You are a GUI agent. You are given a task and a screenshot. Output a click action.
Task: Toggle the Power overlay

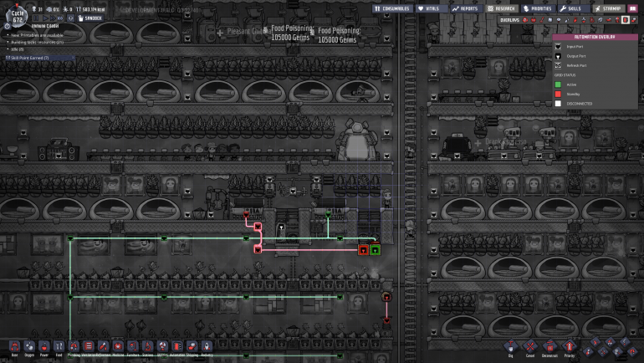pos(534,20)
